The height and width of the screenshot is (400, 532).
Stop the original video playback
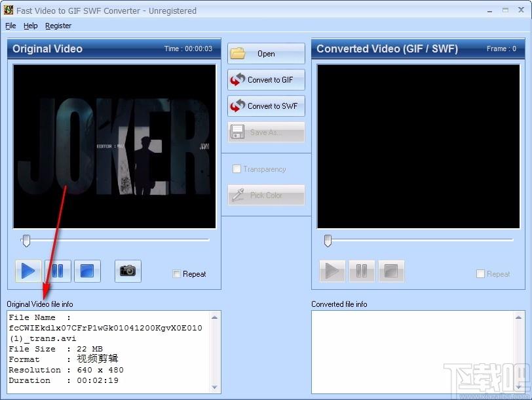tap(87, 271)
